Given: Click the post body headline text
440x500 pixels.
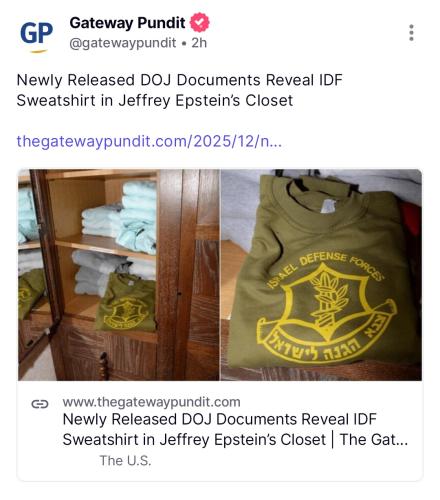Looking at the screenshot, I should (179, 90).
